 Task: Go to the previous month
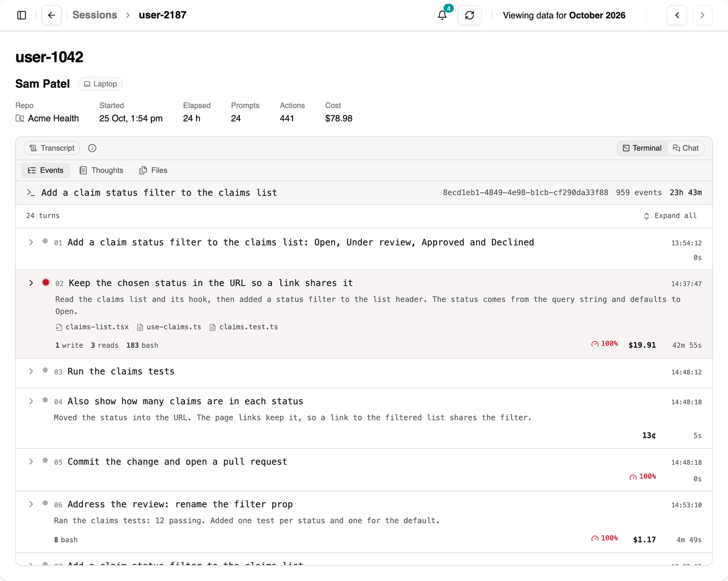677,15
